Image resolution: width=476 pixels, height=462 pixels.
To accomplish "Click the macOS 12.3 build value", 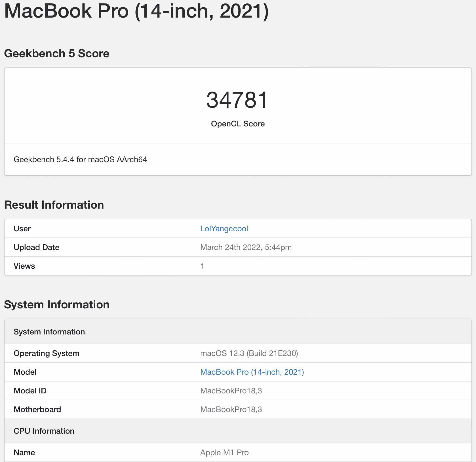I will click(249, 353).
